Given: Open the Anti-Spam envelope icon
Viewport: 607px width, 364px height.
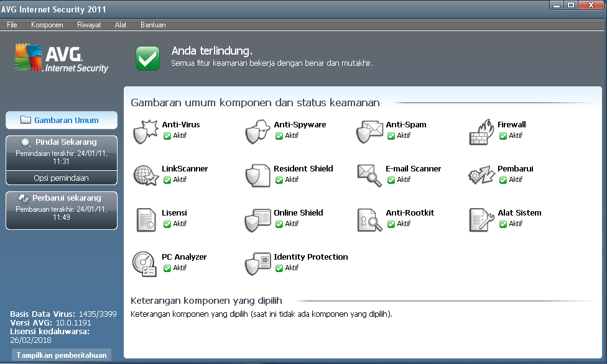Looking at the screenshot, I should click(369, 132).
